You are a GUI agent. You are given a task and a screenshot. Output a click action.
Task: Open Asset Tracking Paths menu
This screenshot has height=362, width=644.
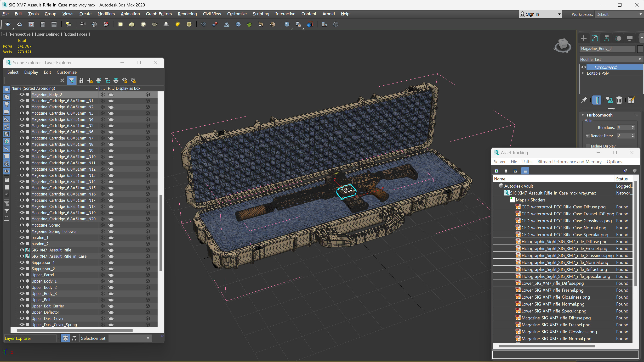click(x=527, y=162)
